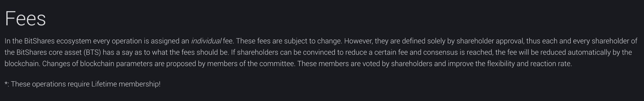Image resolution: width=644 pixels, height=101 pixels.
Task: Click the asterisk starting the footnote
Action: [x=6, y=83]
